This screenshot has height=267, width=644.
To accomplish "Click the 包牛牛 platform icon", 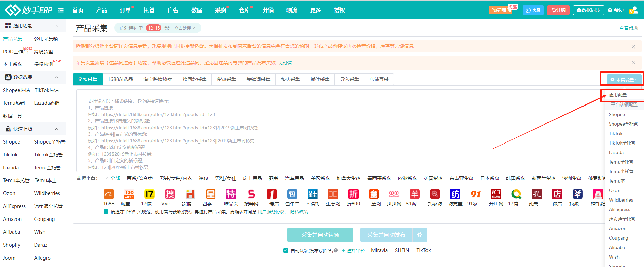I will click(292, 194).
